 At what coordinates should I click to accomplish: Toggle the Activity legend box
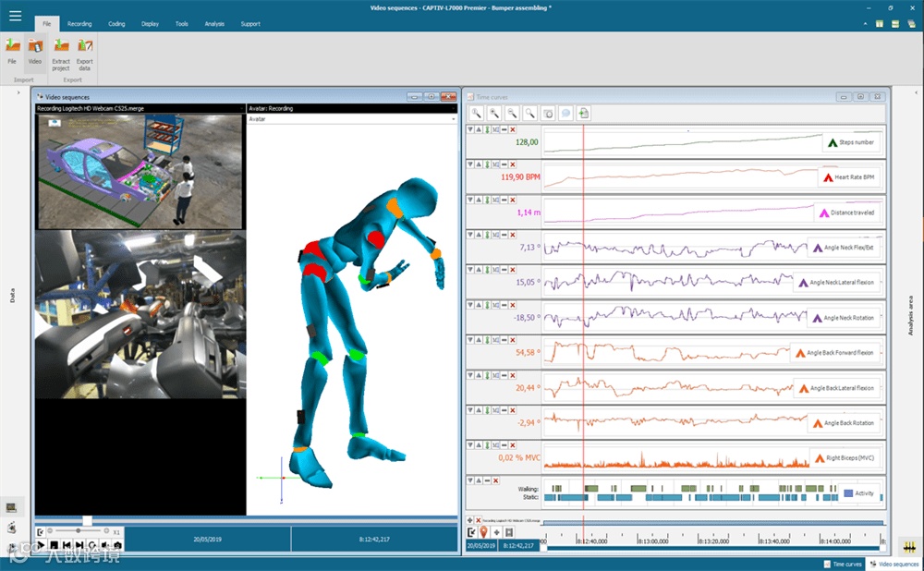tap(848, 493)
